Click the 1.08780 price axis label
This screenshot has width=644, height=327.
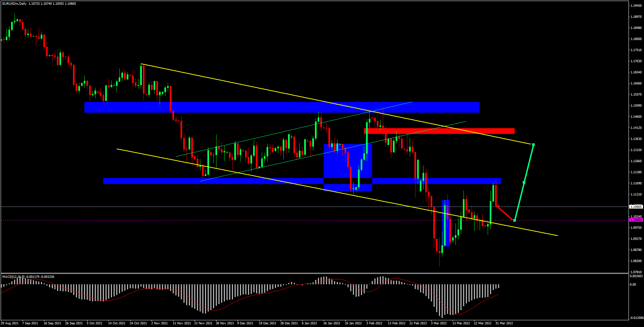[636, 250]
